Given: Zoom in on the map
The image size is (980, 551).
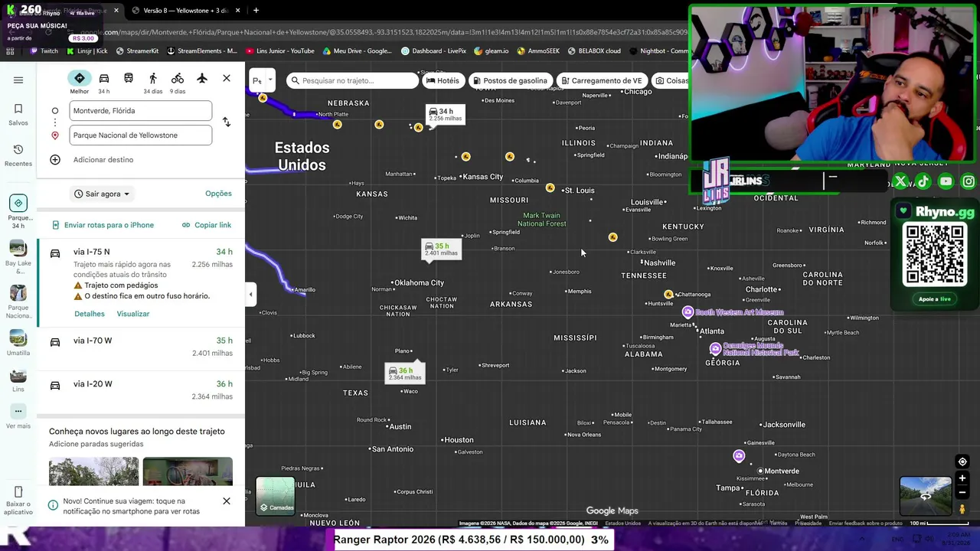Looking at the screenshot, I should (962, 479).
